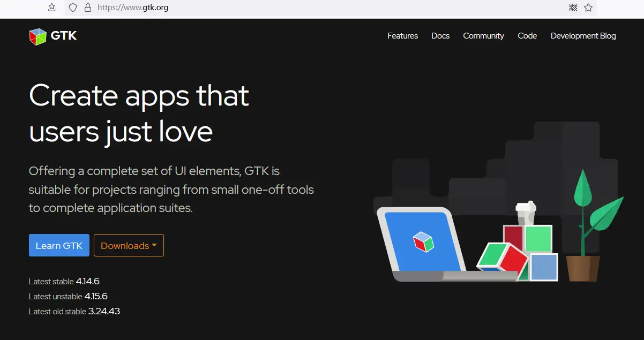Click the bookmark star icon in address bar
The height and width of the screenshot is (340, 644).
click(588, 7)
